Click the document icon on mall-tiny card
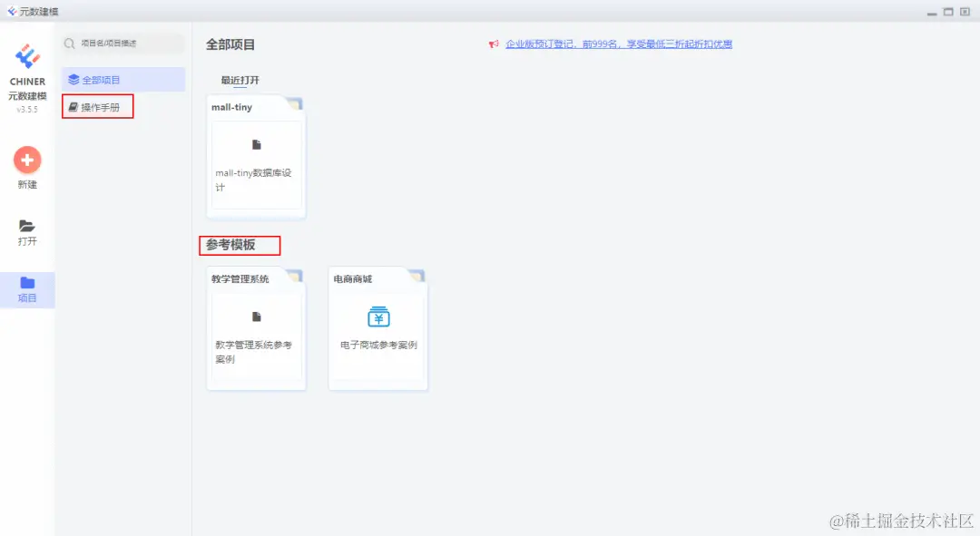 pos(255,145)
